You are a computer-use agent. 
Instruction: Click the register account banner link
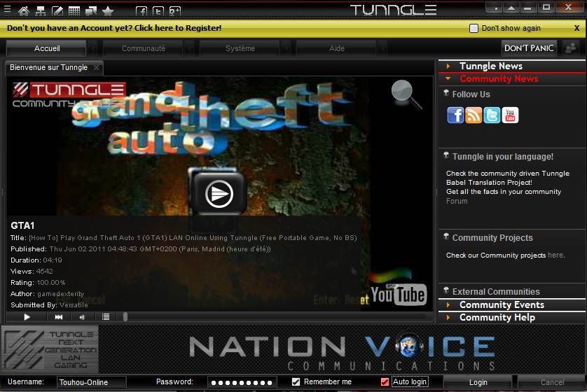tap(114, 28)
